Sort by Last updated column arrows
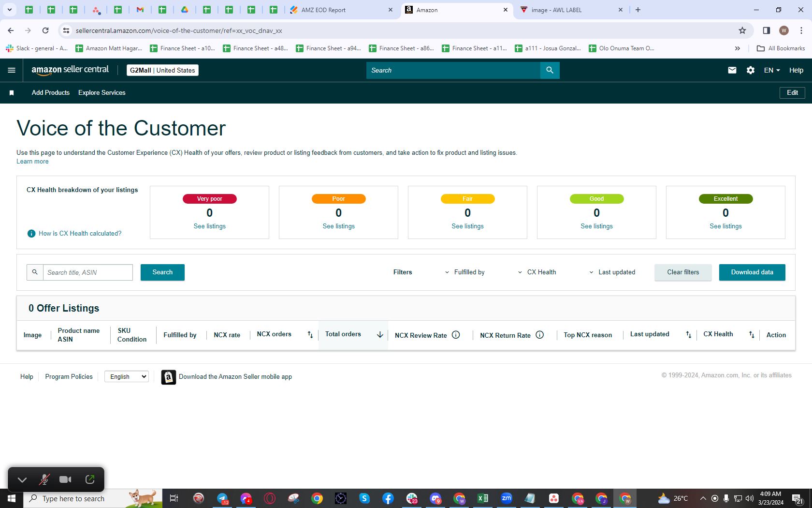Screen dimensions: 812x508 click(x=688, y=335)
